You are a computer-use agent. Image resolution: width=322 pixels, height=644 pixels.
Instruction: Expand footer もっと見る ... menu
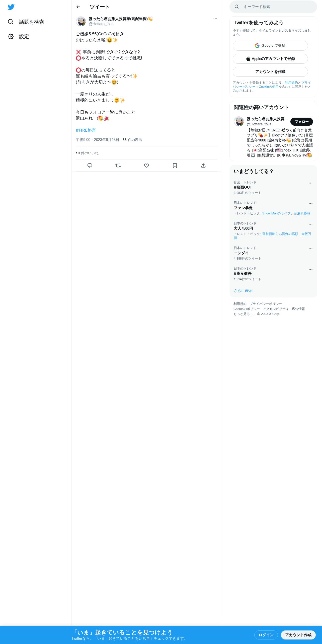click(x=243, y=314)
